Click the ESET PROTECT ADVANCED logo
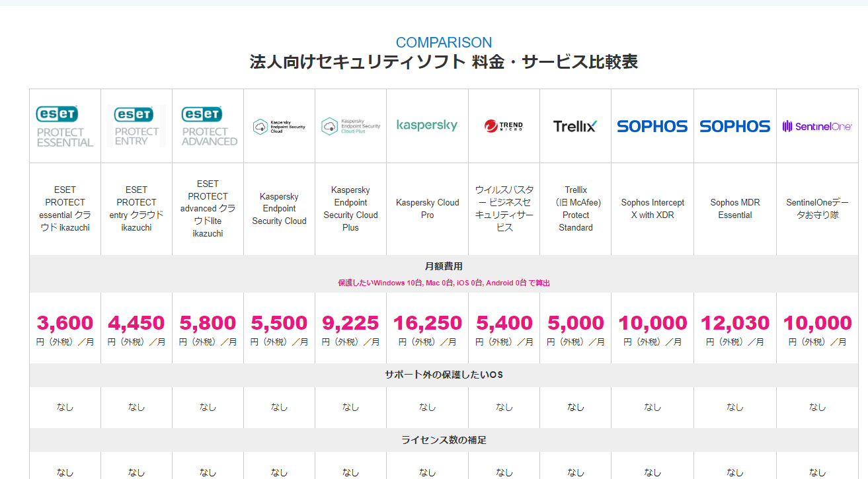This screenshot has width=868, height=479. [208, 126]
